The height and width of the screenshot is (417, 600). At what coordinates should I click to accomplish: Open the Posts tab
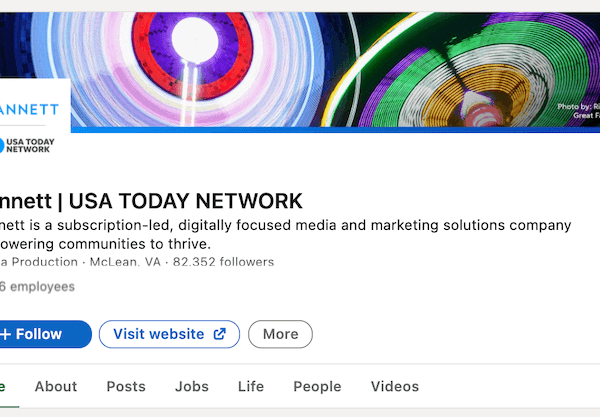point(126,387)
